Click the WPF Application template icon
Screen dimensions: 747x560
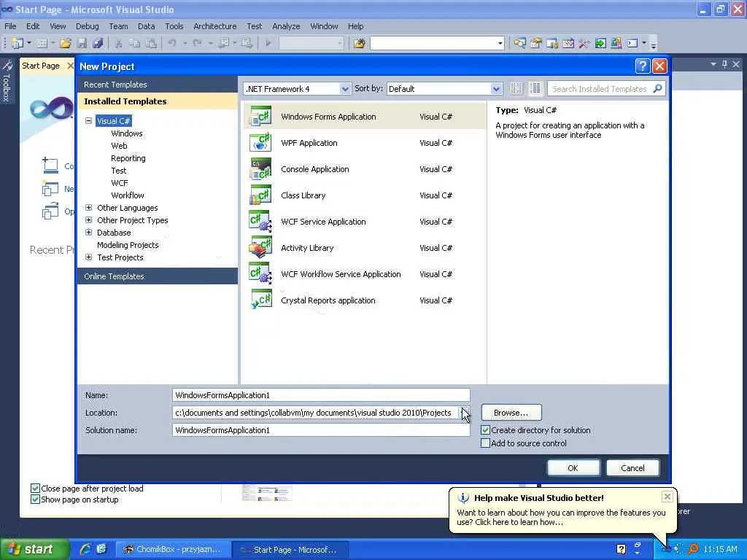click(x=260, y=142)
